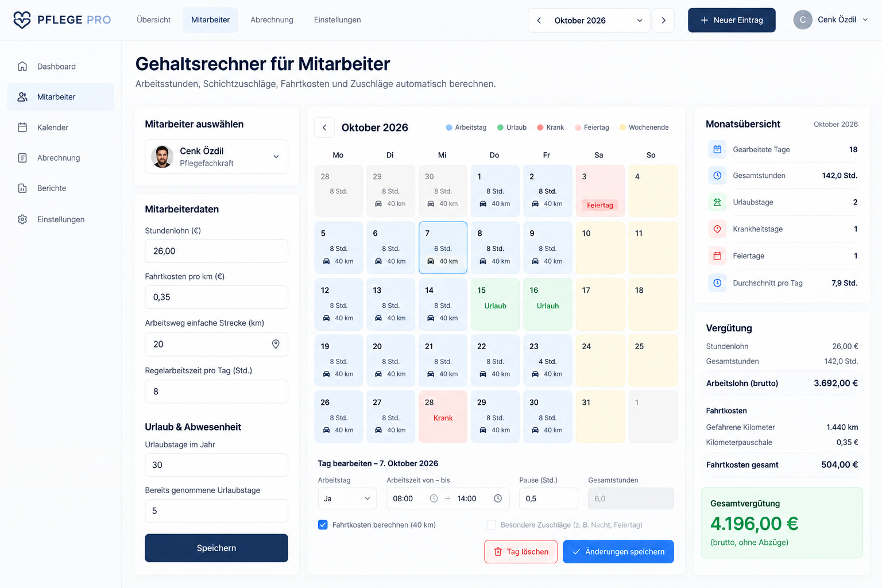
Task: Click the Pflege Pro heart logo
Action: coord(22,20)
